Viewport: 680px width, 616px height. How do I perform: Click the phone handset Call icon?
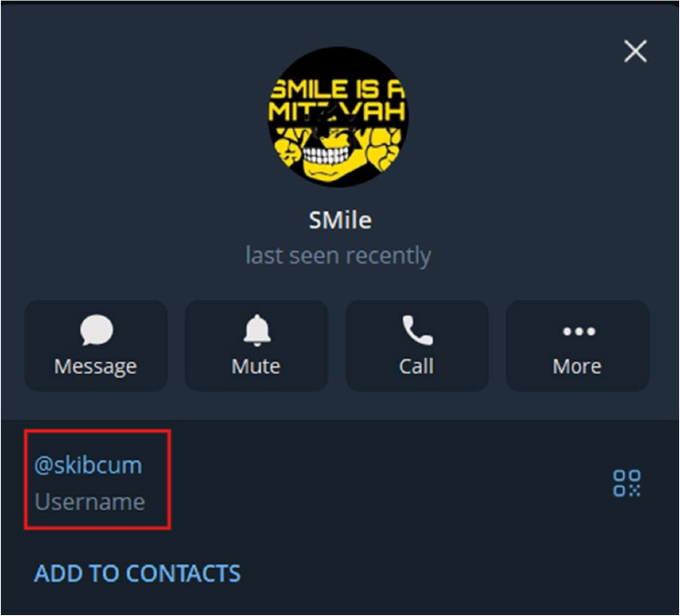[418, 330]
